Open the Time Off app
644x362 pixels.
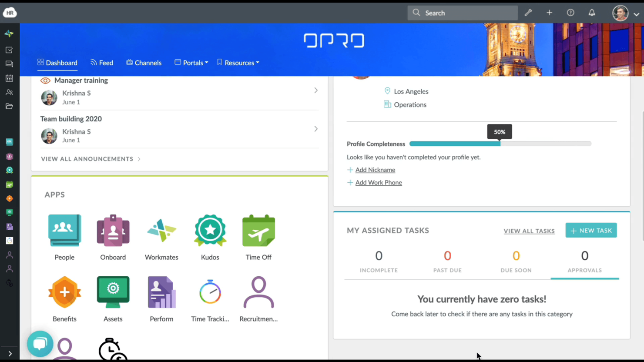point(258,231)
